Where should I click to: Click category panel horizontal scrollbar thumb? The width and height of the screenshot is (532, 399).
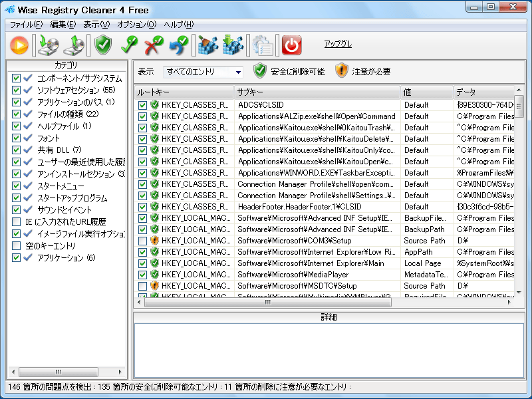pos(59,372)
